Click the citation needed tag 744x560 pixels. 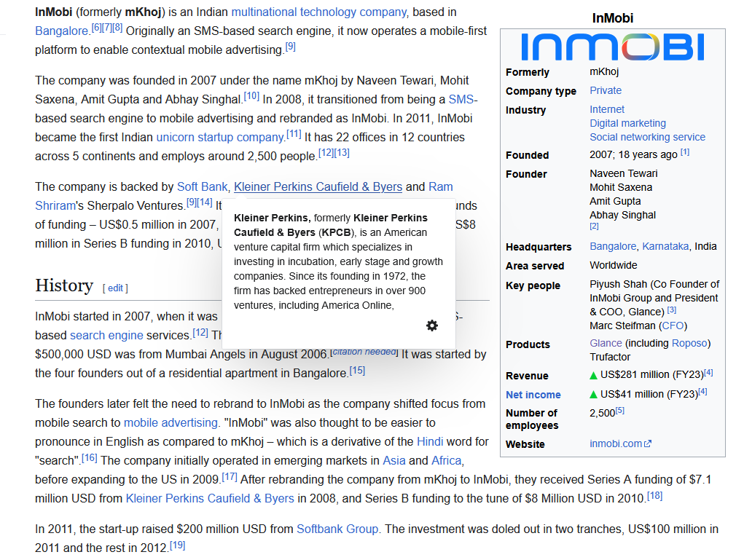[x=364, y=351]
